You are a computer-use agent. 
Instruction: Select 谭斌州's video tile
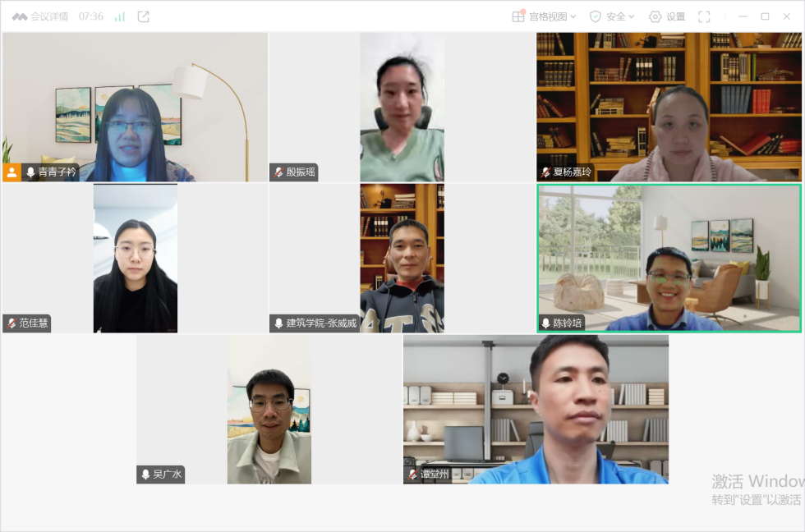point(536,409)
